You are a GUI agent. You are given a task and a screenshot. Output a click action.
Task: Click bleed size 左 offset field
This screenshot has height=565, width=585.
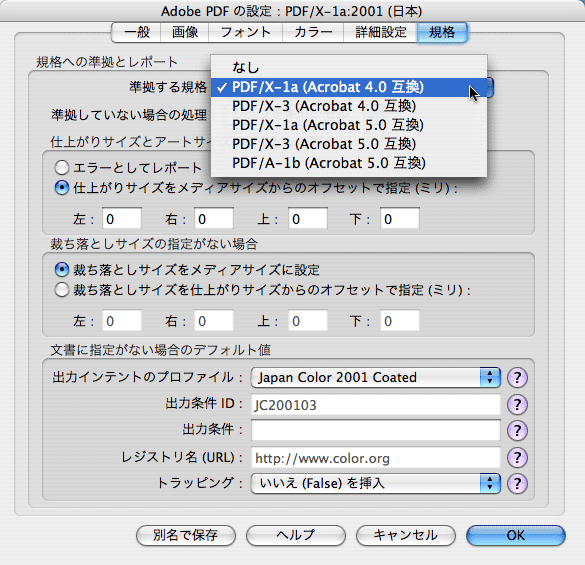pyautogui.click(x=122, y=321)
